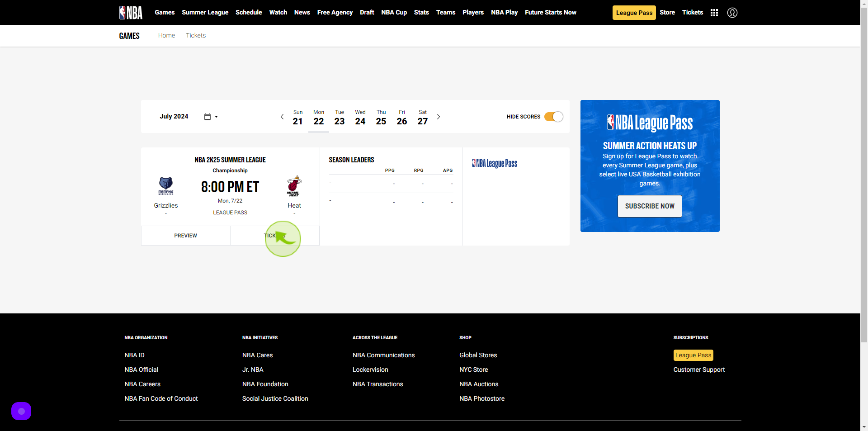The image size is (868, 431).
Task: Open the NBA Auctions footer link
Action: tap(479, 384)
